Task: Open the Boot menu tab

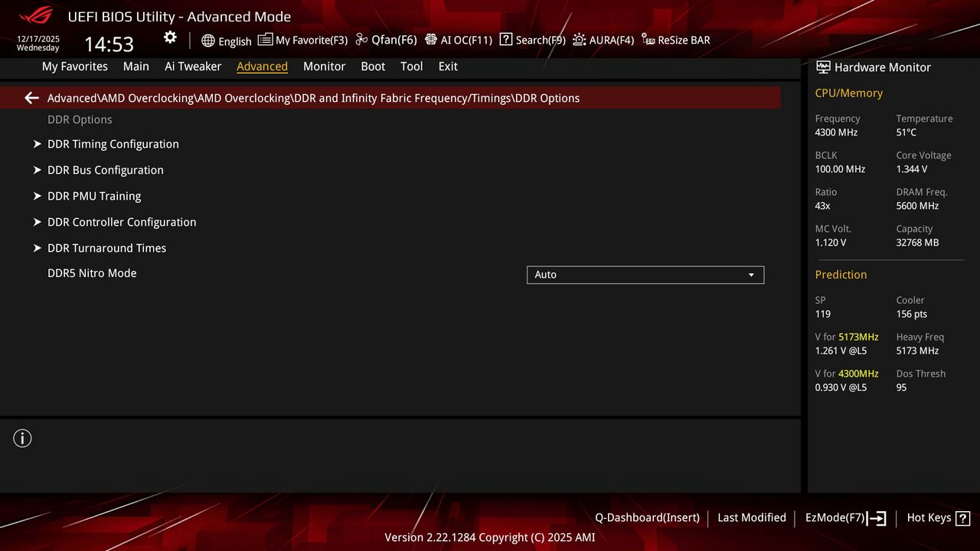Action: click(x=373, y=67)
